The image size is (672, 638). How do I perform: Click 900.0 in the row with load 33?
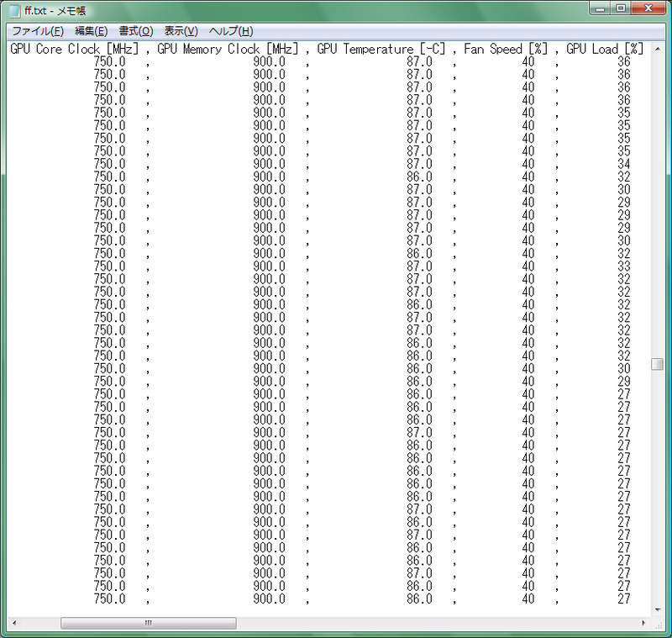coord(269,266)
